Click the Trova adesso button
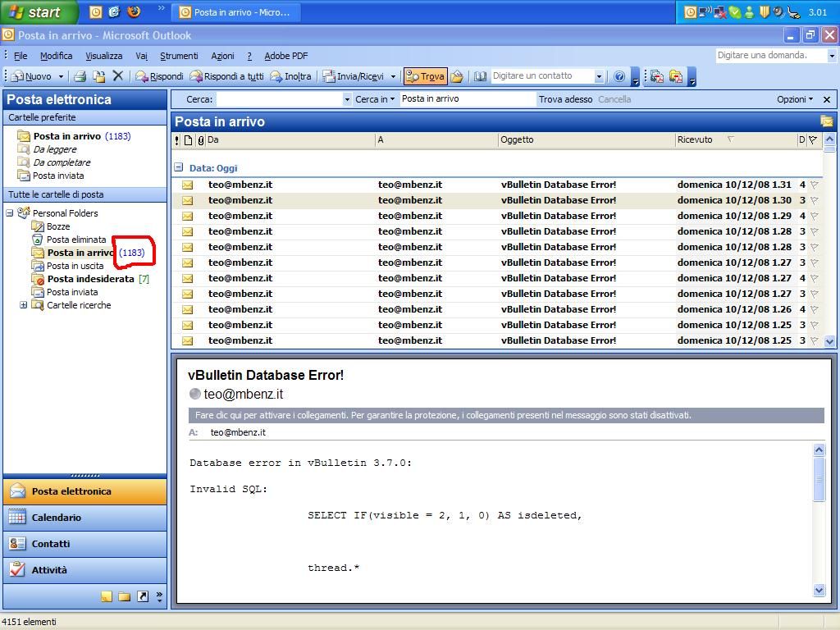This screenshot has width=840, height=630. (x=565, y=99)
